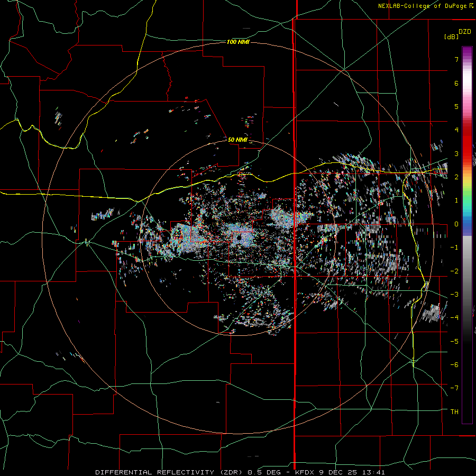Click the "6" value on the dB scale
476x476 pixels.
tap(456, 83)
